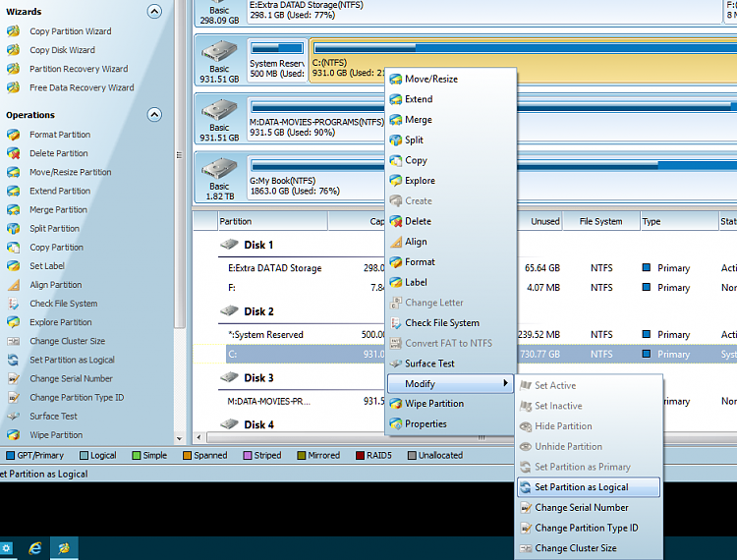The image size is (737, 560).
Task: Click the horizontal scrollbar left arrow
Action: (x=198, y=438)
